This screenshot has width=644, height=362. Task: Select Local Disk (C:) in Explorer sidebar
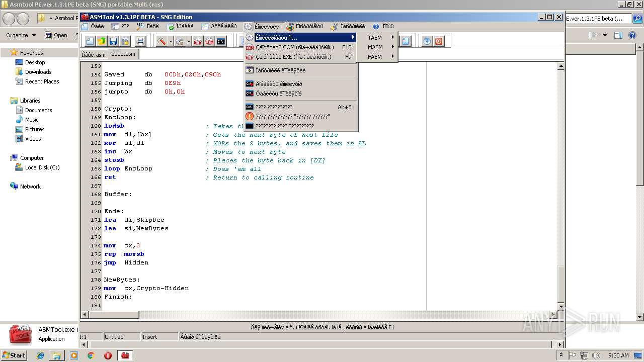coord(42,167)
